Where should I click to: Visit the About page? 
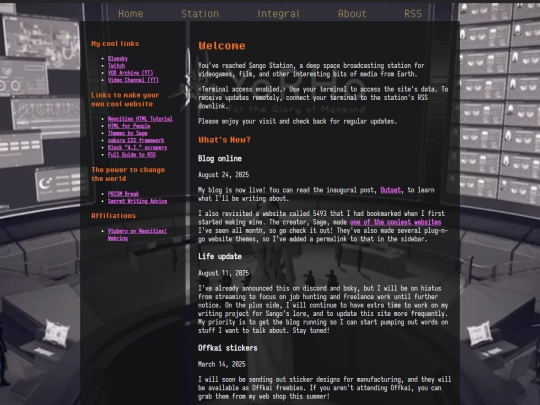coord(352,14)
